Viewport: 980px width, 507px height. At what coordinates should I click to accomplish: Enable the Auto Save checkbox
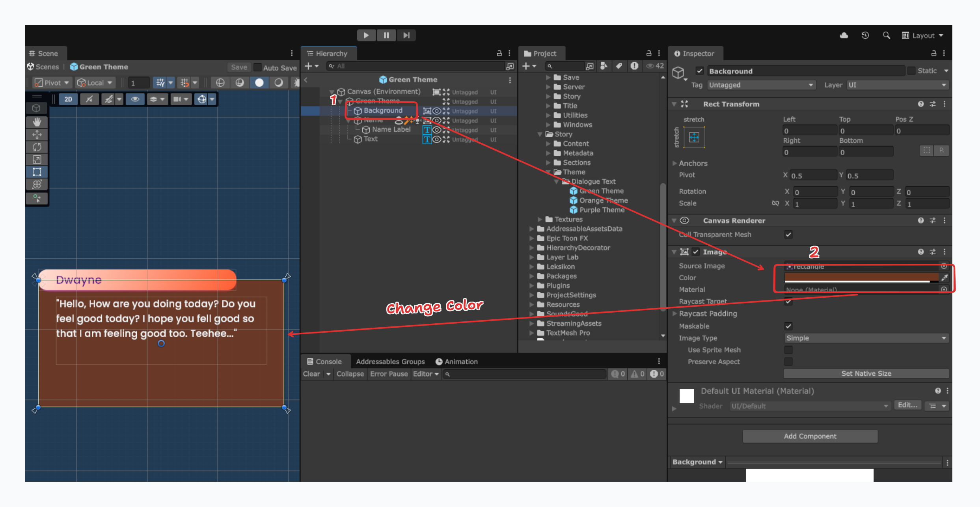[257, 67]
